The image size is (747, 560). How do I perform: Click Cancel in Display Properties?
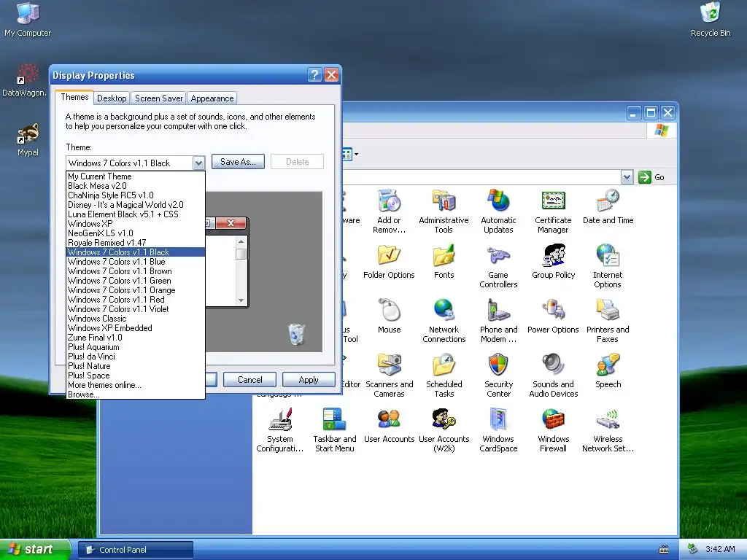pos(249,379)
